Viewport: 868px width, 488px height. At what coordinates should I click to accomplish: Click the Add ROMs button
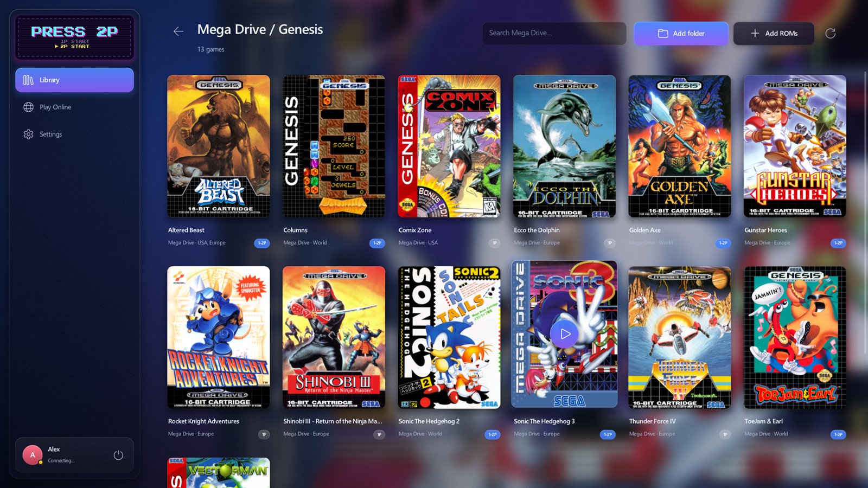[x=774, y=34]
